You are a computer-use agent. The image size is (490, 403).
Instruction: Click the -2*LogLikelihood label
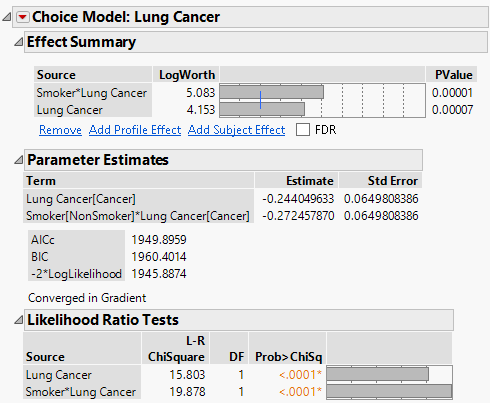(76, 274)
